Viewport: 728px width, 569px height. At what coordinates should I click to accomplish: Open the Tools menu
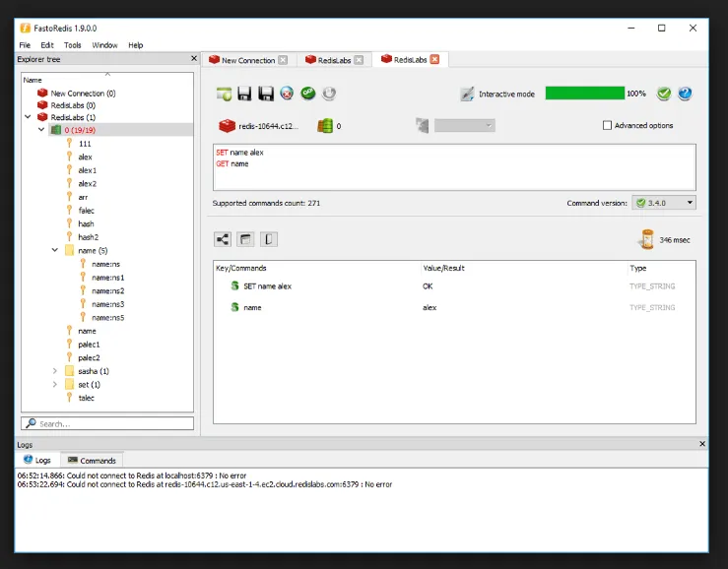73,45
